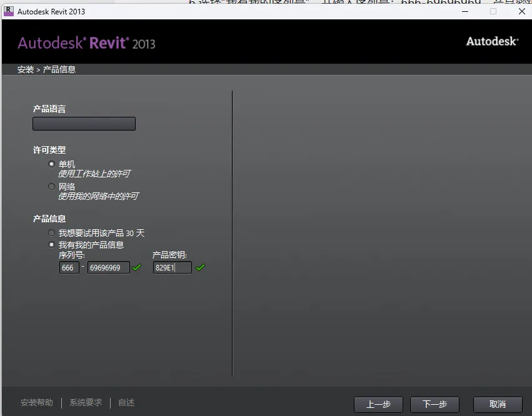Click the 使用工作站上的许可 description text
The height and width of the screenshot is (416, 532).
click(x=94, y=174)
